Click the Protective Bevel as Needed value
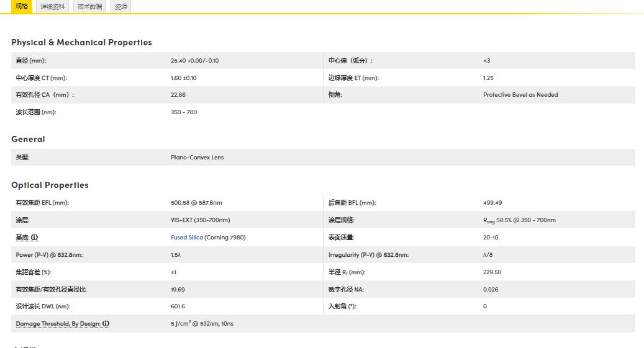The height and width of the screenshot is (348, 644). (520, 95)
